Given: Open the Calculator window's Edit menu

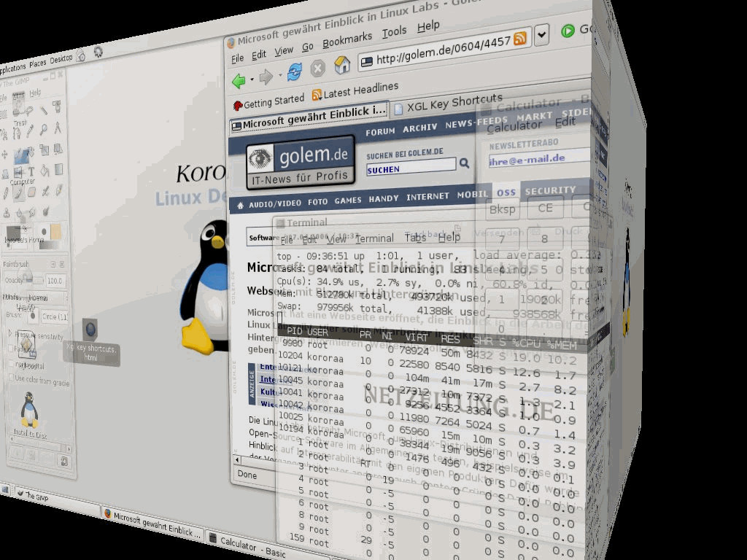Looking at the screenshot, I should point(565,122).
